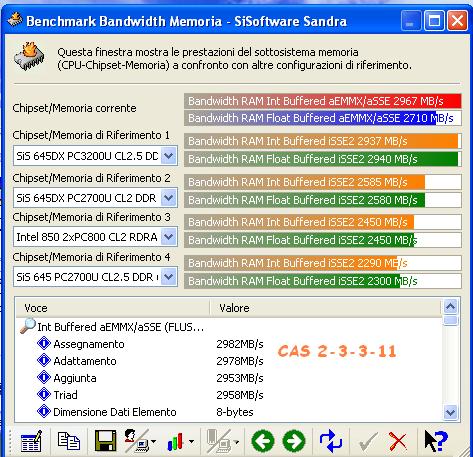Click the 8-bytes value
Screen dimensions: 473x457
[x=235, y=412]
